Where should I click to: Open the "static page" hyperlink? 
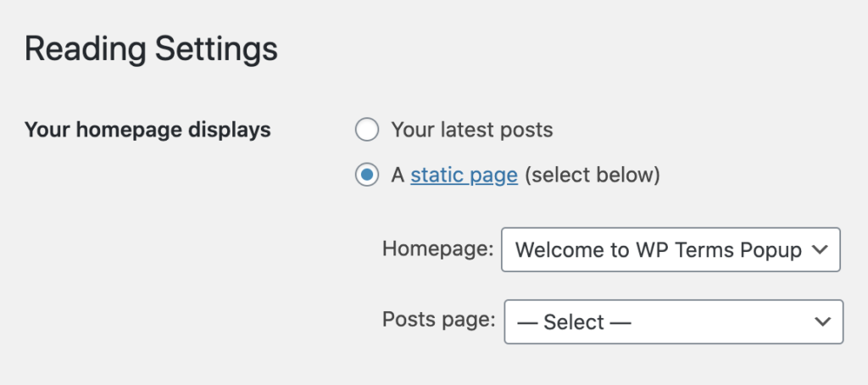[464, 176]
